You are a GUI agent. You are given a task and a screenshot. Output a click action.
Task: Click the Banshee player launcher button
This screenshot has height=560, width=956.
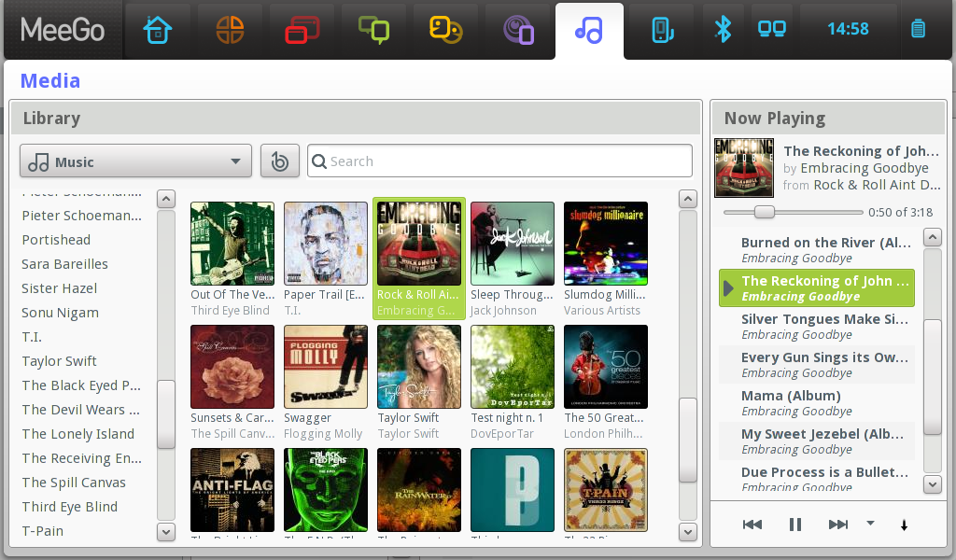click(280, 161)
